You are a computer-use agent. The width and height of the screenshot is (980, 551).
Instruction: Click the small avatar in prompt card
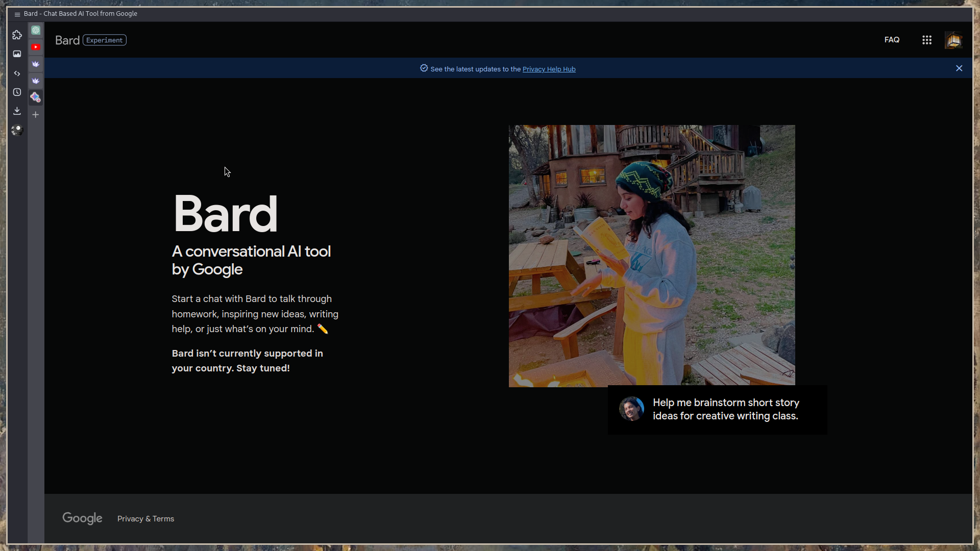pos(631,409)
